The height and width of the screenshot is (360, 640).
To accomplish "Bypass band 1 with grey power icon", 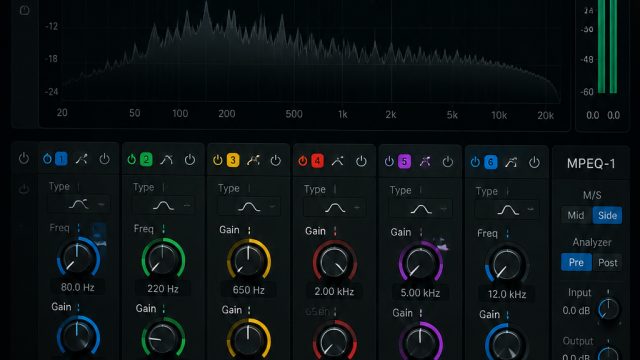I will 104,159.
